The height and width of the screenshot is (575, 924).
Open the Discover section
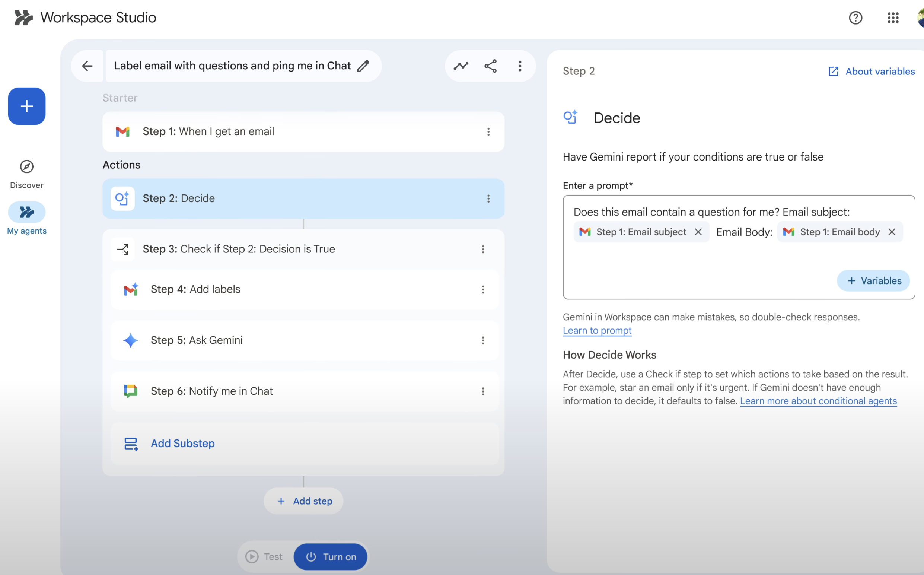[26, 175]
